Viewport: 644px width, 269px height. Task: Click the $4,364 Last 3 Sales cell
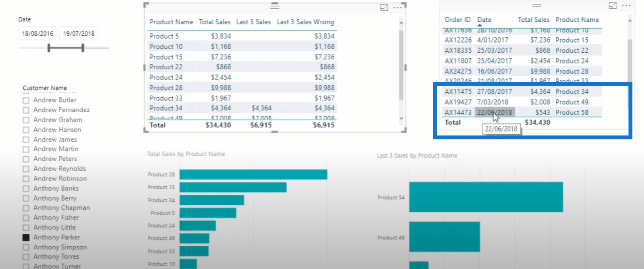click(261, 108)
